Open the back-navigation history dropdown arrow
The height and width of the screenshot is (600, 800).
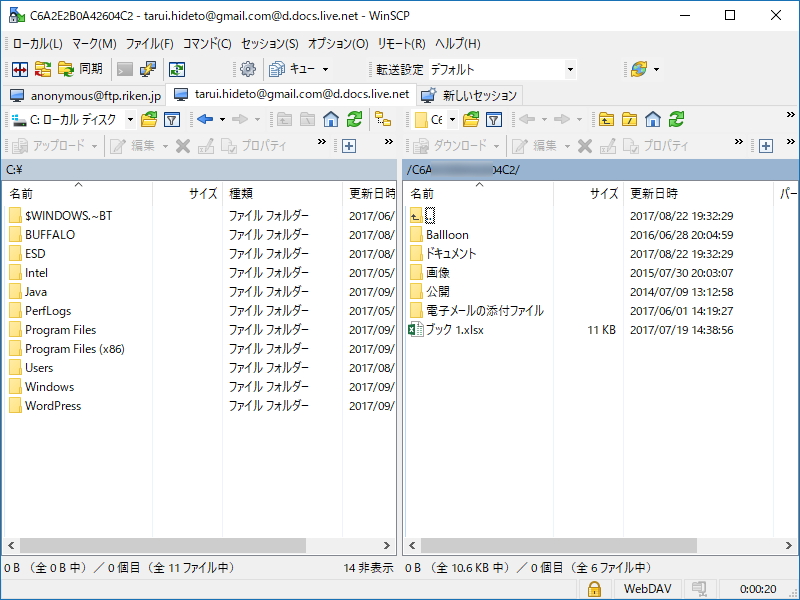(x=222, y=120)
